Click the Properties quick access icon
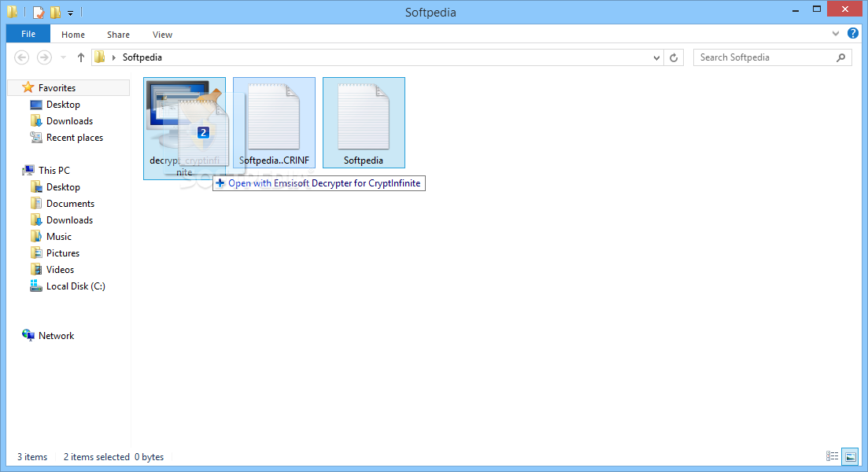Image resolution: width=868 pixels, height=472 pixels. (39, 12)
